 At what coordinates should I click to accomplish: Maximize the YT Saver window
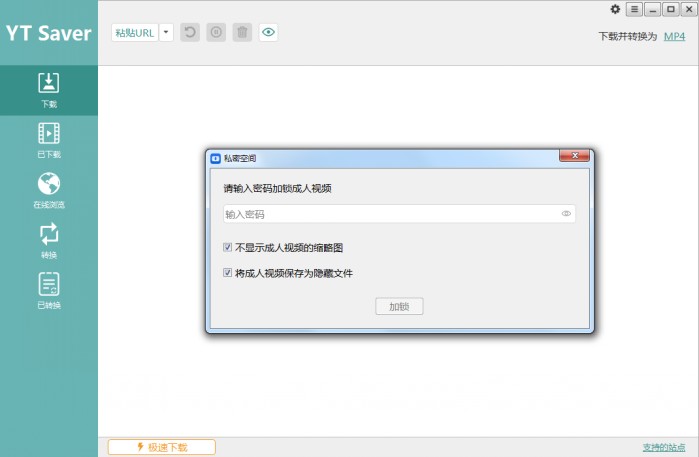(x=670, y=9)
